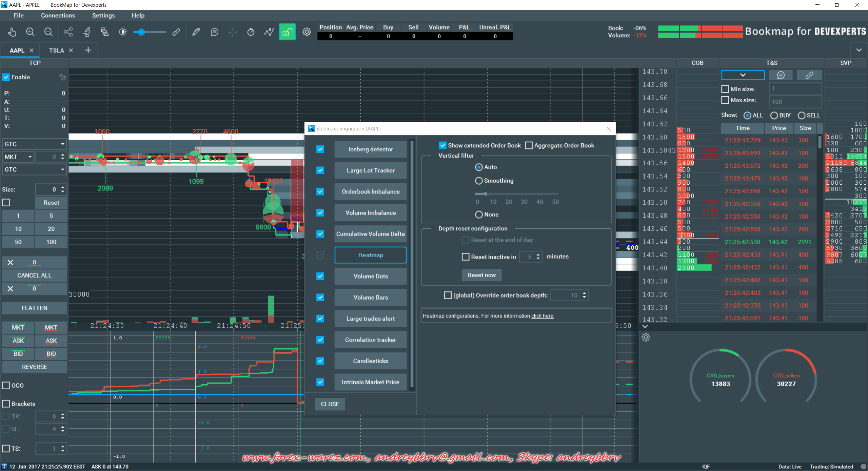
Task: Open the MKT order type dropdown
Action: pos(19,157)
